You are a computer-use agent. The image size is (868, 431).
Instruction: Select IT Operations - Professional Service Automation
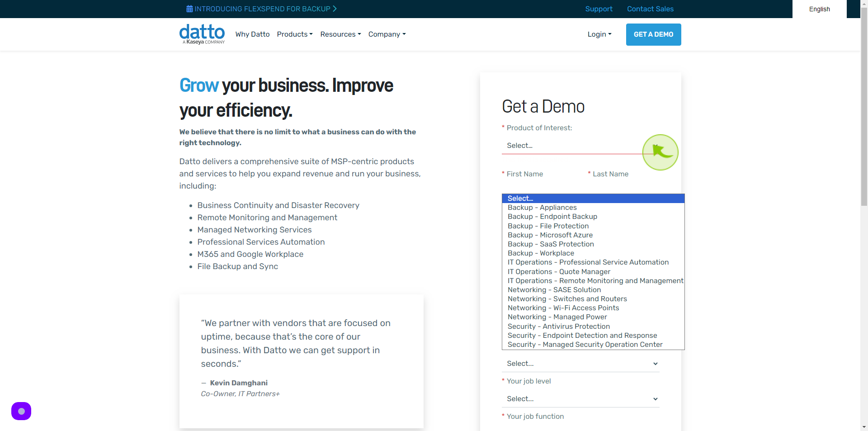pos(593,262)
